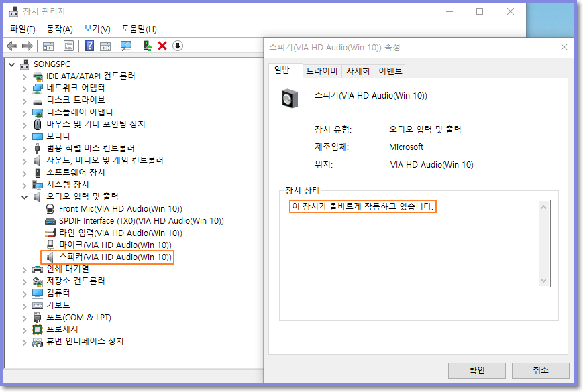
Task: Click the 디스플레이 어댑터 icon
Action: click(37, 113)
